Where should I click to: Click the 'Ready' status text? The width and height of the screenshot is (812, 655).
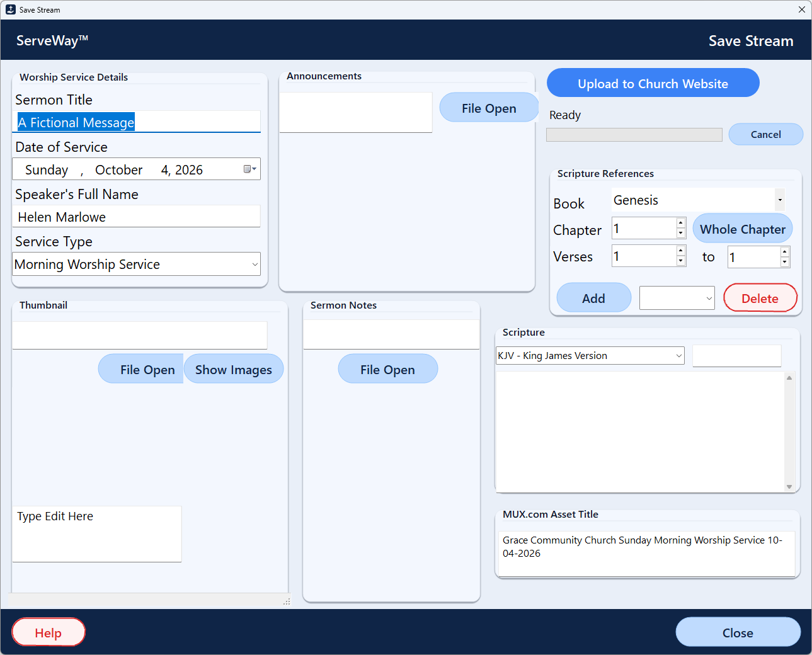click(x=565, y=115)
